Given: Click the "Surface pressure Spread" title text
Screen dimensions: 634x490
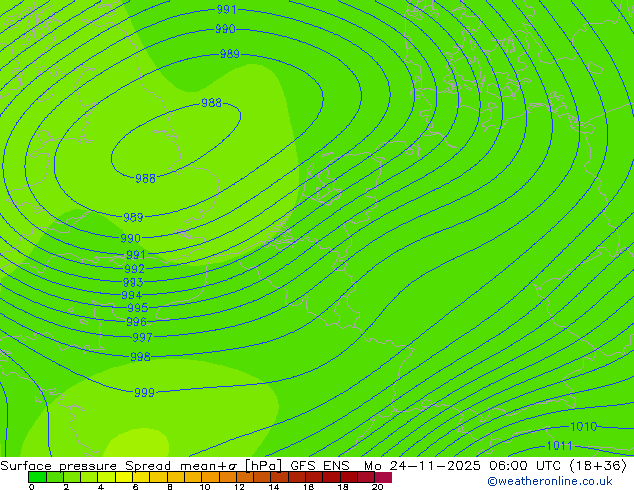Looking at the screenshot, I should [x=85, y=466].
